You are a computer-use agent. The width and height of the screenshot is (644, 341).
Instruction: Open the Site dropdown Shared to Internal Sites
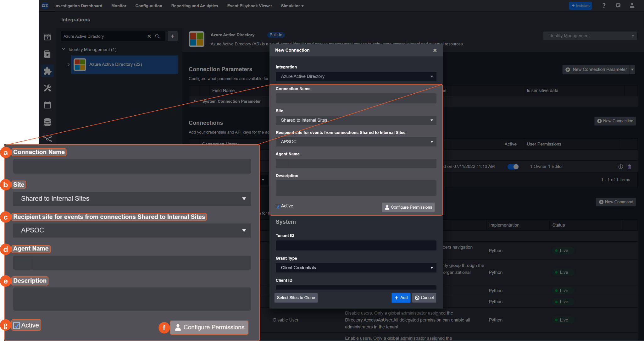click(356, 120)
